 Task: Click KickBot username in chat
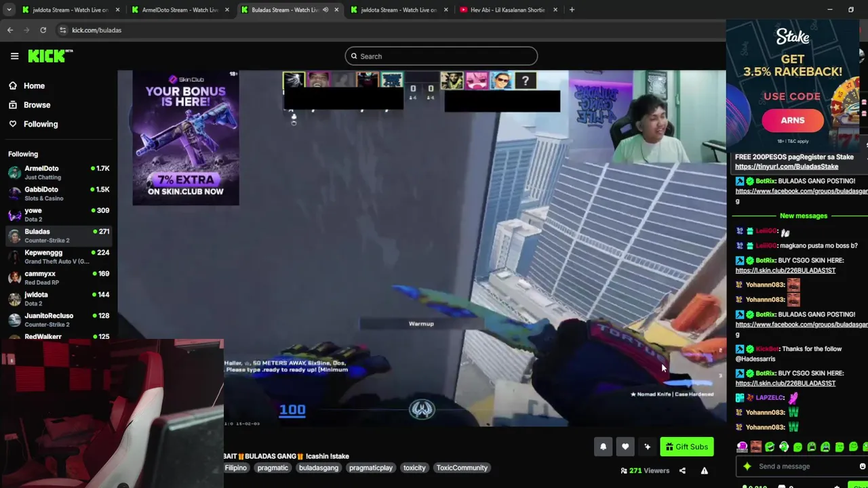[770, 349]
